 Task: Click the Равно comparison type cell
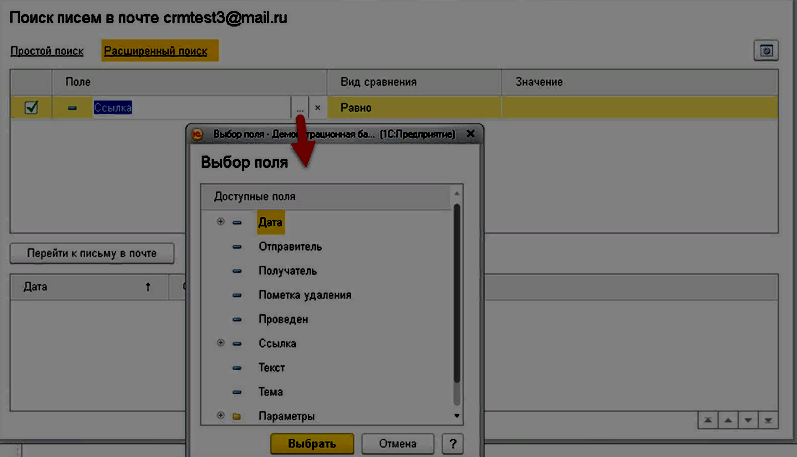click(412, 108)
